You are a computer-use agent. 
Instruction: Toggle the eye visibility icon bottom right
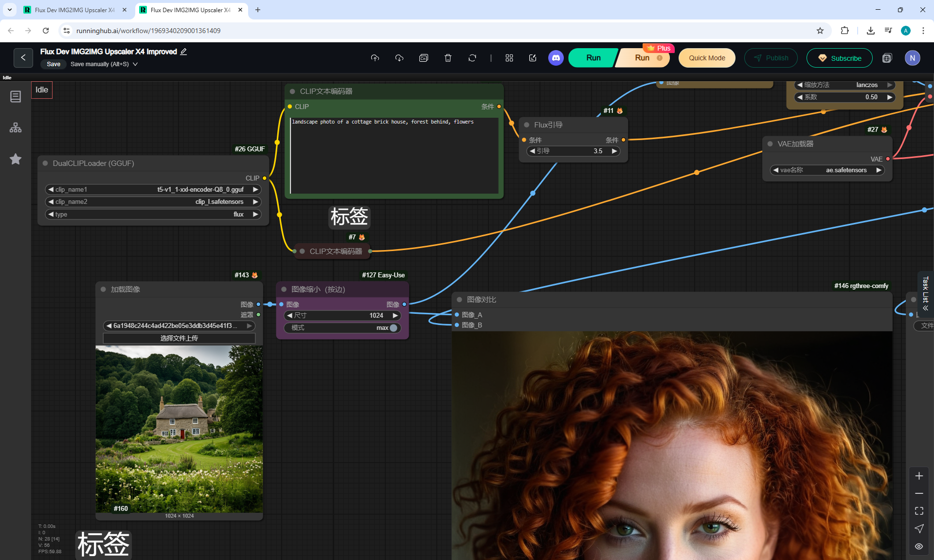pos(918,546)
